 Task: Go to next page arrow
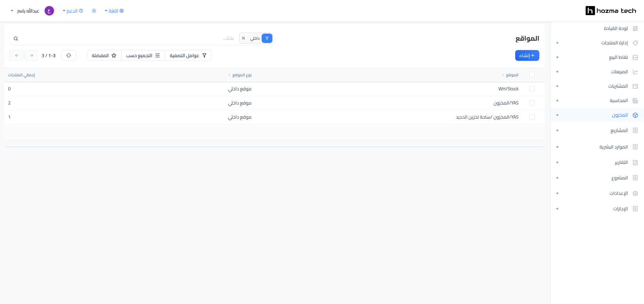coord(32,55)
